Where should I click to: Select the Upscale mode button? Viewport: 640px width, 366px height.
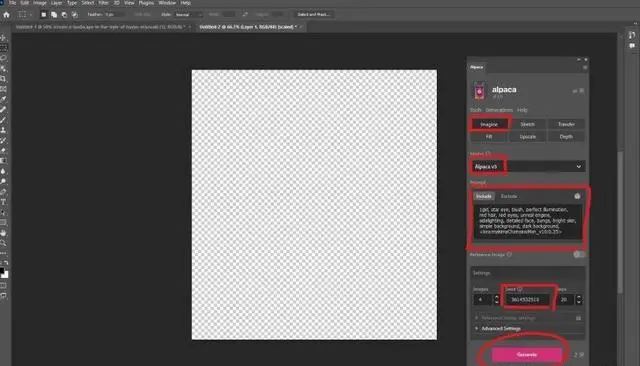(x=527, y=137)
